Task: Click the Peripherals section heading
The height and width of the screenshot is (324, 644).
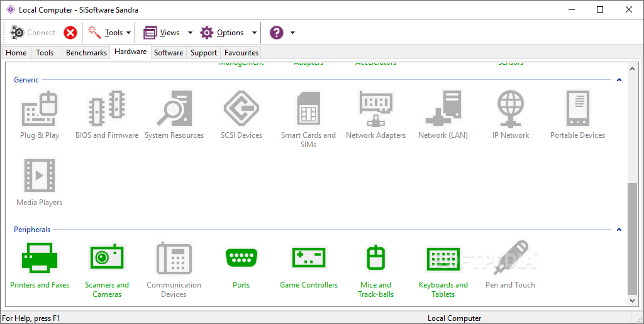Action: pos(32,230)
